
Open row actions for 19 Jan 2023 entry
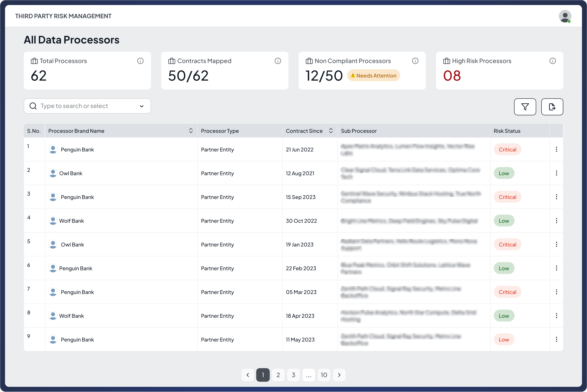coord(556,244)
